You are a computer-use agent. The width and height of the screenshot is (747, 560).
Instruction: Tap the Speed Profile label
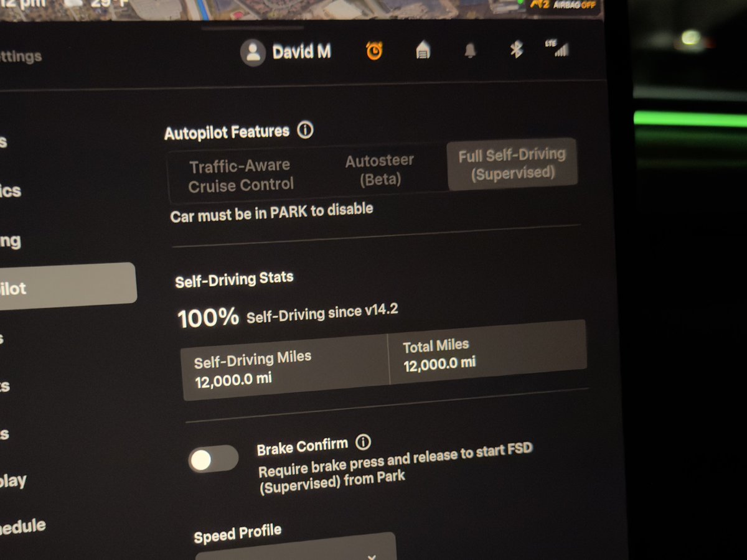click(x=237, y=533)
